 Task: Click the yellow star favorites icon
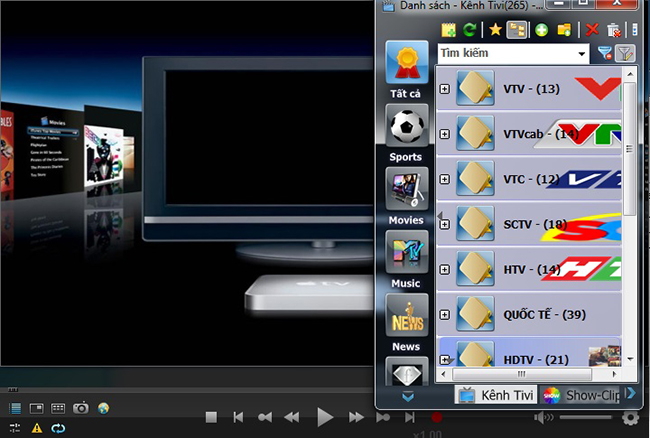pos(495,30)
